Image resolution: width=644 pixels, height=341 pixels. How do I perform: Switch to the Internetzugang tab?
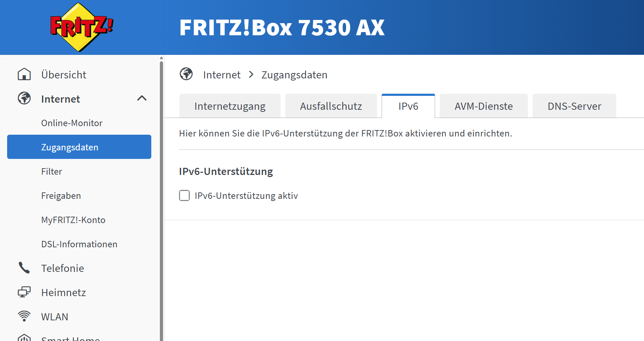(230, 106)
